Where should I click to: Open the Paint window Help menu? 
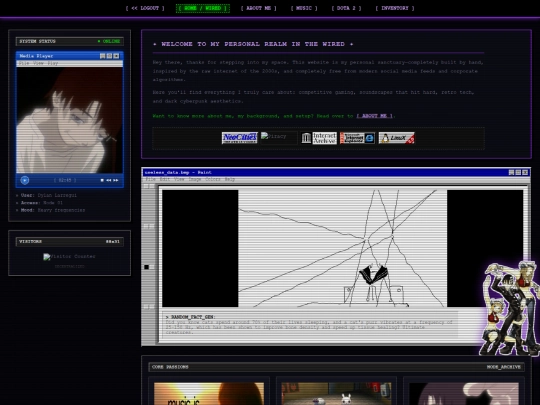point(230,179)
